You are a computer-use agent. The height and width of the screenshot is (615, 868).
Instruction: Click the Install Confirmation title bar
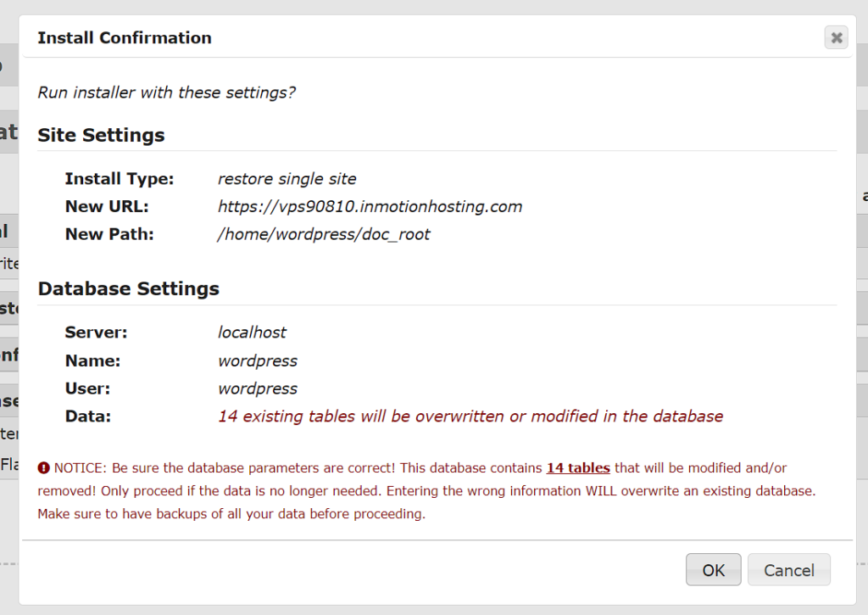click(x=125, y=37)
